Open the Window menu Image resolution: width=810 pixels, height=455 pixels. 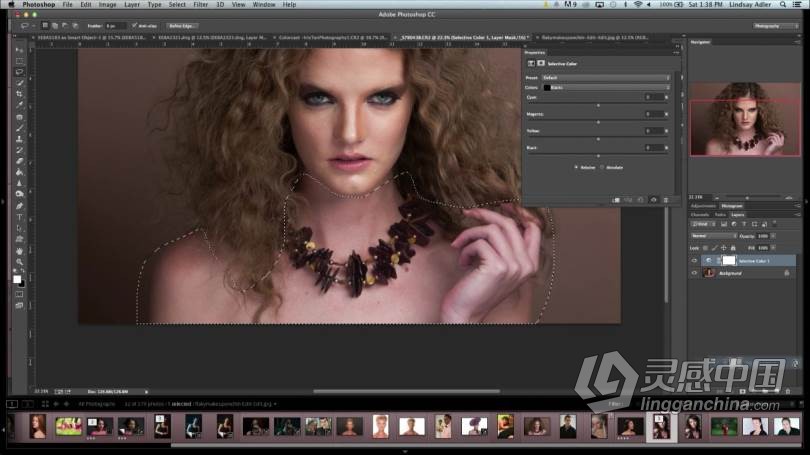click(x=264, y=5)
